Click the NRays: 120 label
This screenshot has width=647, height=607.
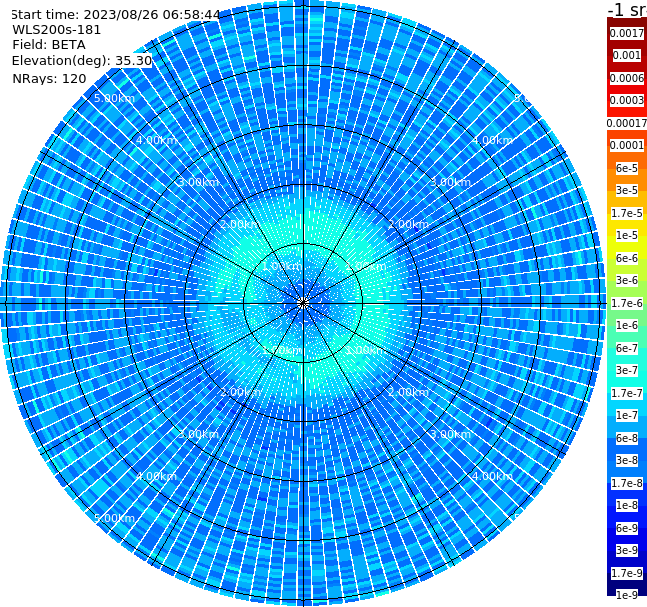[x=49, y=78]
